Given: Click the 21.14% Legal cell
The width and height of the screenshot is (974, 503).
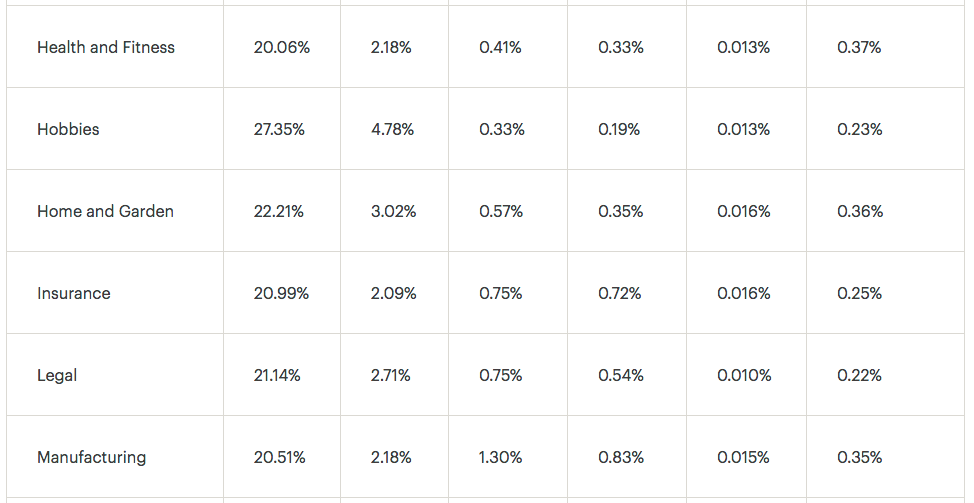Looking at the screenshot, I should tap(277, 375).
